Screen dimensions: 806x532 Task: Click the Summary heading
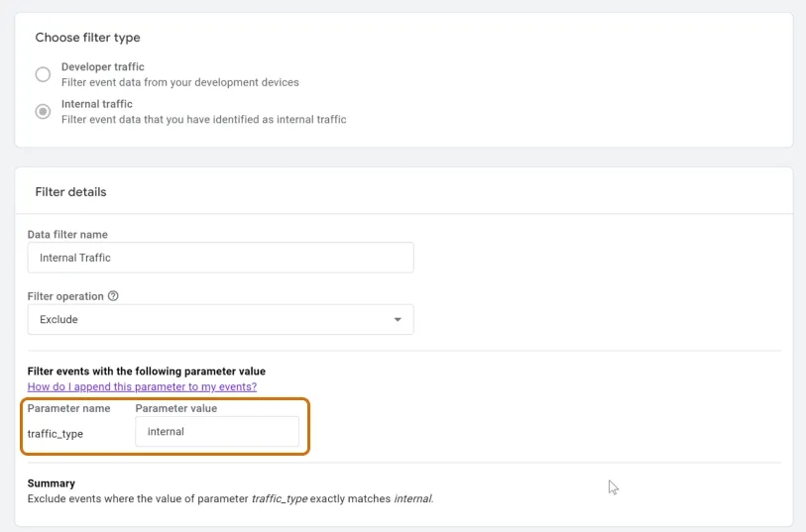51,483
